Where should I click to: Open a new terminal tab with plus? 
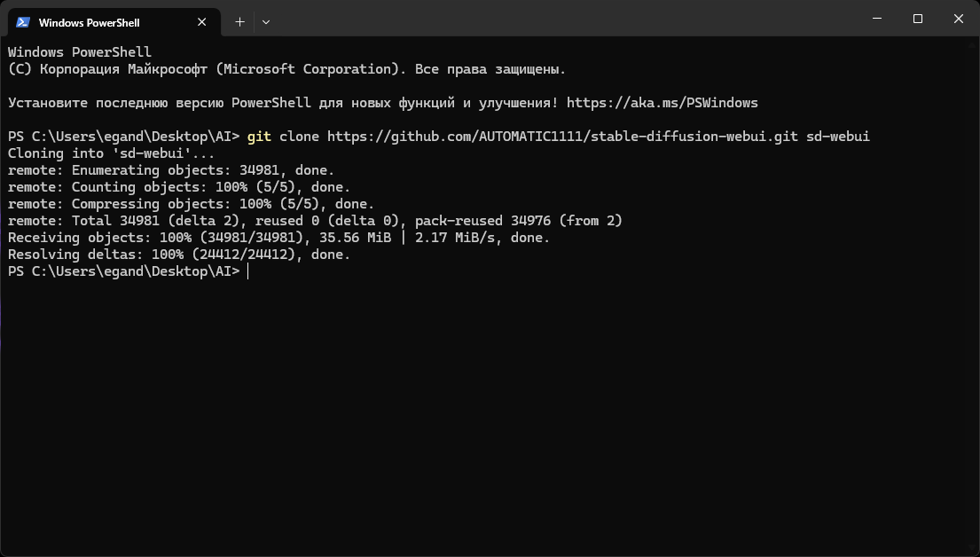click(240, 22)
